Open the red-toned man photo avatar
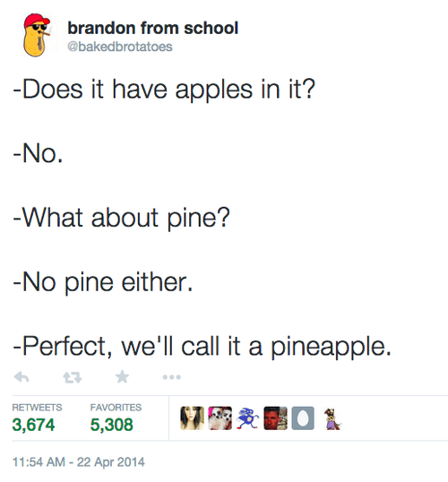The image size is (448, 482). coord(275,418)
